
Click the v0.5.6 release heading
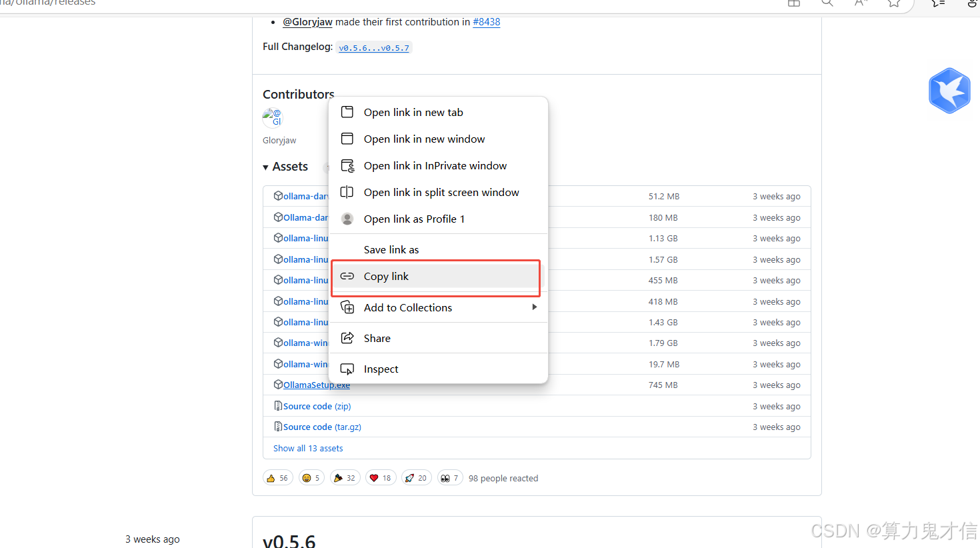pyautogui.click(x=289, y=541)
